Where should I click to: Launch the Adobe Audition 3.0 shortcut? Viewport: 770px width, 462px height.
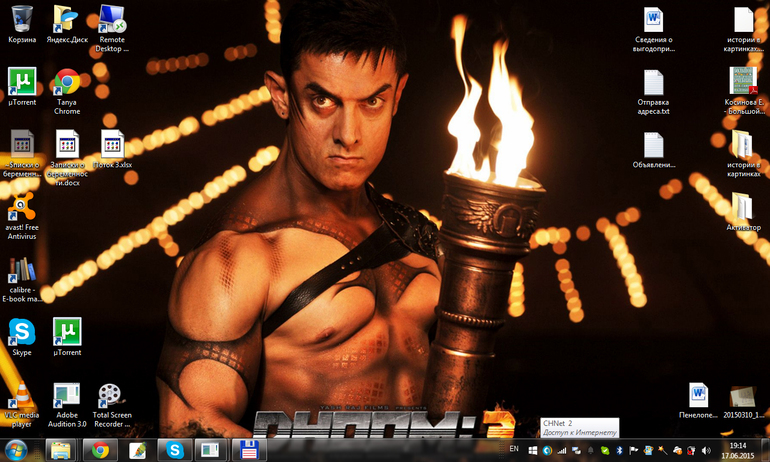67,395
